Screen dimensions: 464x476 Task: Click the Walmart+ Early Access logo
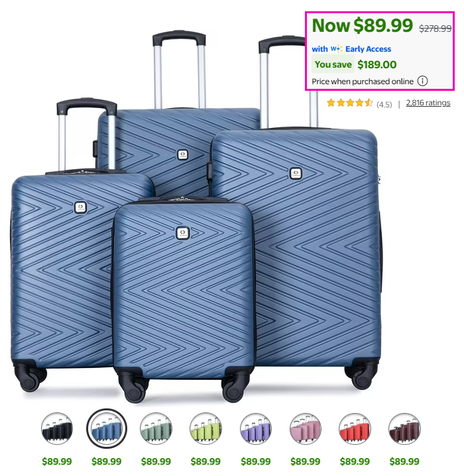point(337,48)
